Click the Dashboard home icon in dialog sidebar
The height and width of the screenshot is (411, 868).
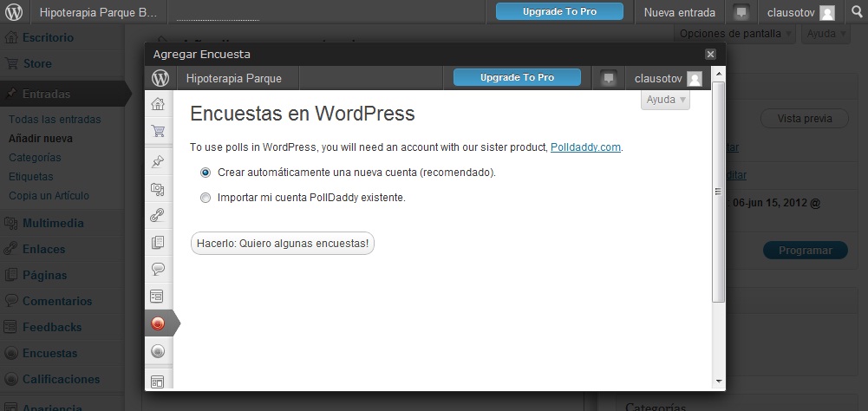click(x=158, y=104)
